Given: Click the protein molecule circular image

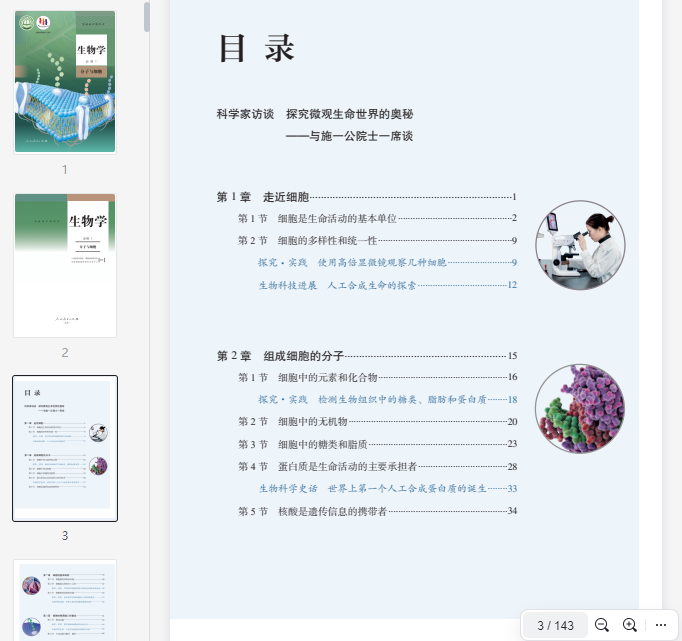Looking at the screenshot, I should coord(580,409).
